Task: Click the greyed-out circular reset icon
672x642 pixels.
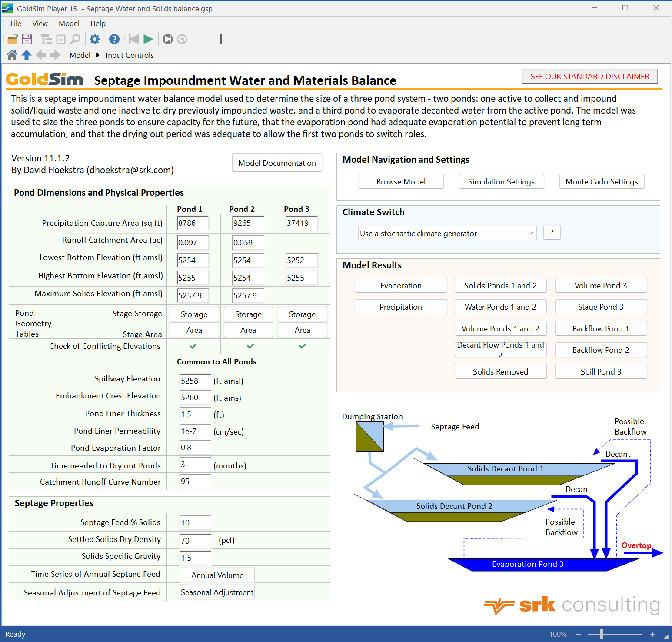Action: coord(182,39)
